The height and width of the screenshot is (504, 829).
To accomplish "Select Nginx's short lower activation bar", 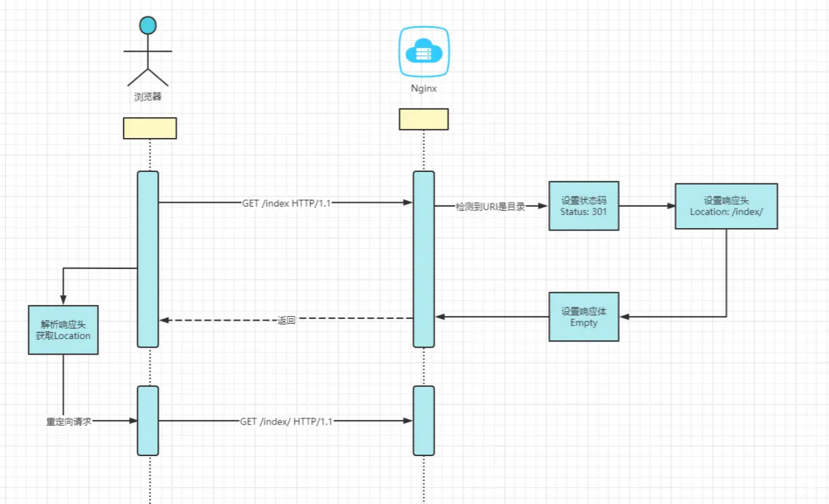I will point(423,420).
